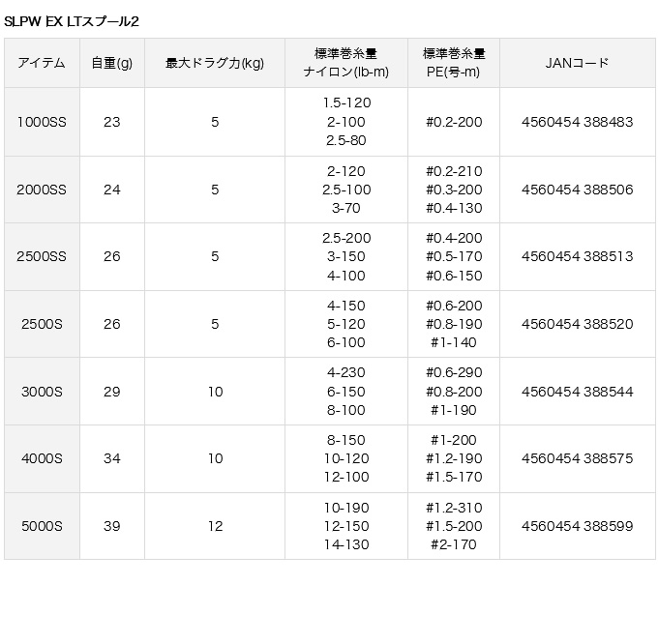Click PE value #0.2-210

[x=454, y=171]
